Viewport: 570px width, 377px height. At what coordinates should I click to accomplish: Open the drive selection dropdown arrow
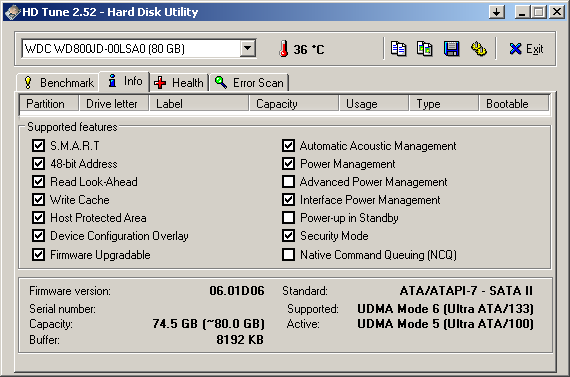[248, 48]
